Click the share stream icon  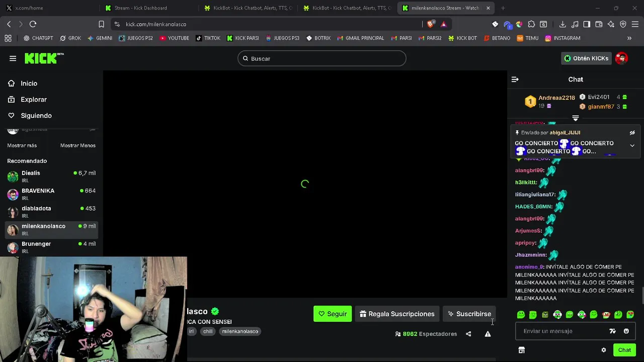pos(468,334)
